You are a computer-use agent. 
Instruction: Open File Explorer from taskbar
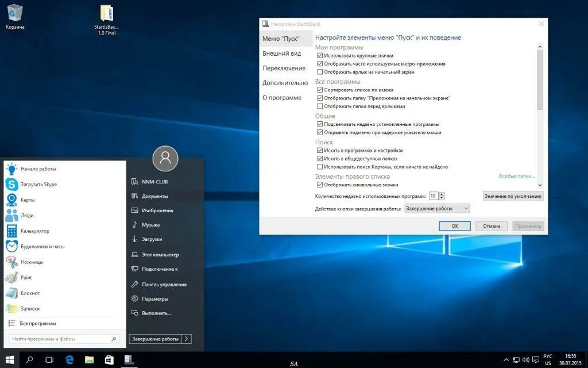pos(89,360)
